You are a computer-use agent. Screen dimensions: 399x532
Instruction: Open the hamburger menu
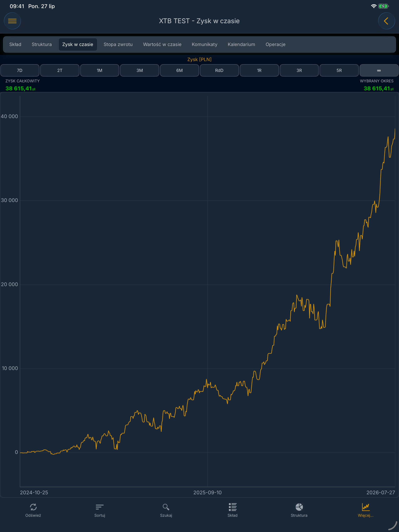click(x=12, y=21)
